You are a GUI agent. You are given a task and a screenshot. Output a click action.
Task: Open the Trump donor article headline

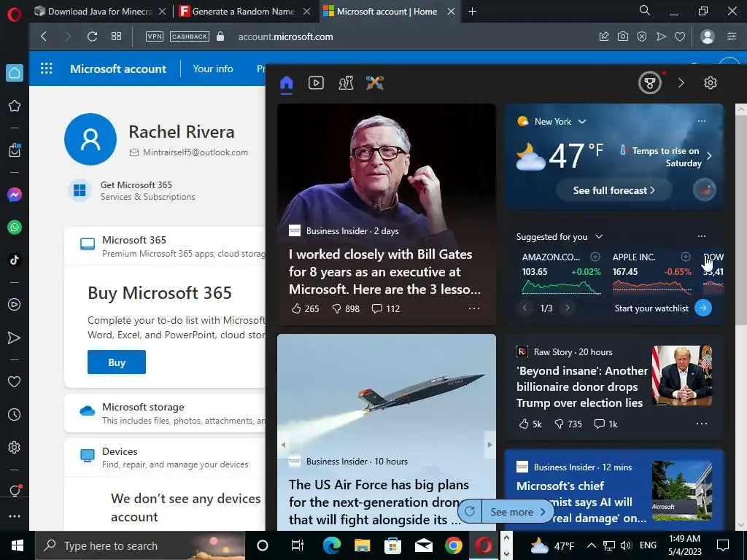point(581,386)
